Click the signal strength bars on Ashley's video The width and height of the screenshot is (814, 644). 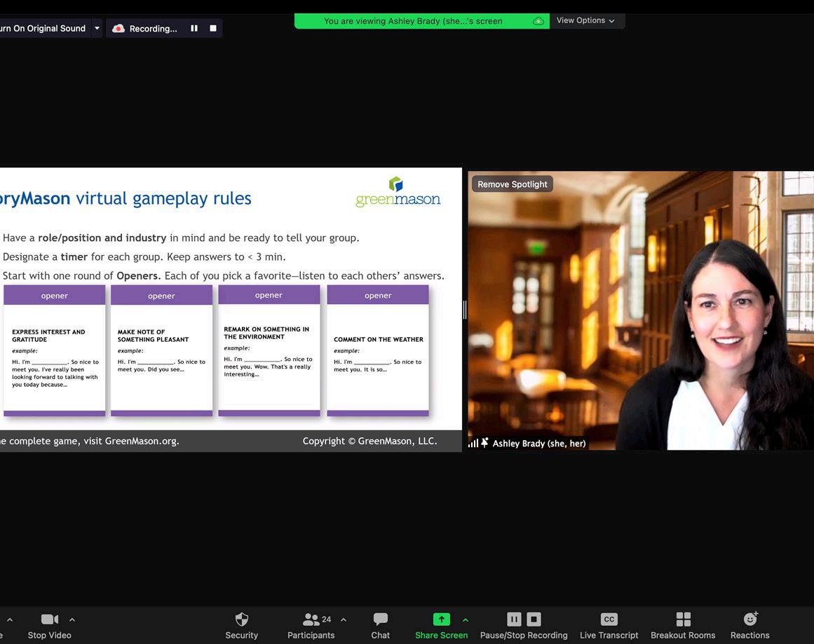click(473, 443)
